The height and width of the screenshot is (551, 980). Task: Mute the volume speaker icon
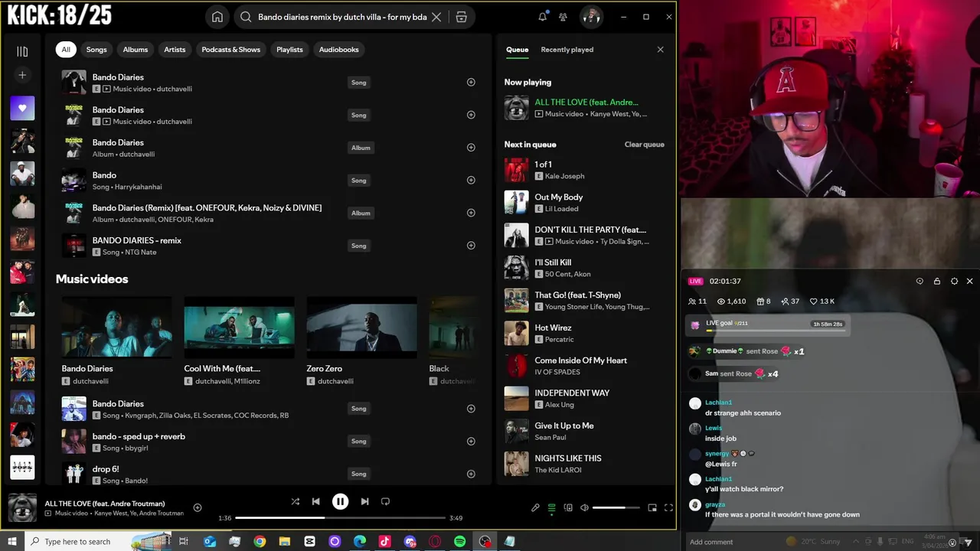click(584, 507)
